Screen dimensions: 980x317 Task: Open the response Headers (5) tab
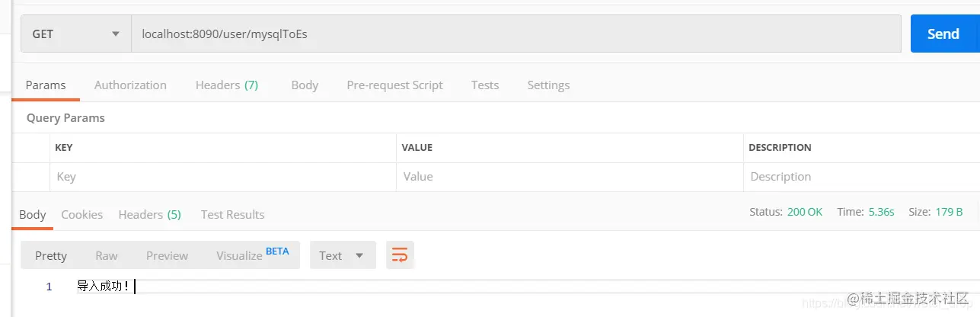[149, 215]
